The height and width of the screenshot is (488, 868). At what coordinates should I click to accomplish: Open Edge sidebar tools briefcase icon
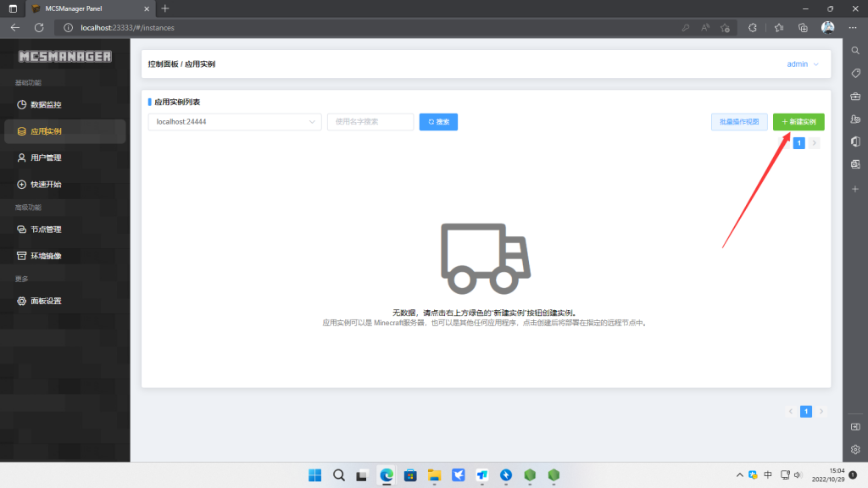[x=855, y=97]
